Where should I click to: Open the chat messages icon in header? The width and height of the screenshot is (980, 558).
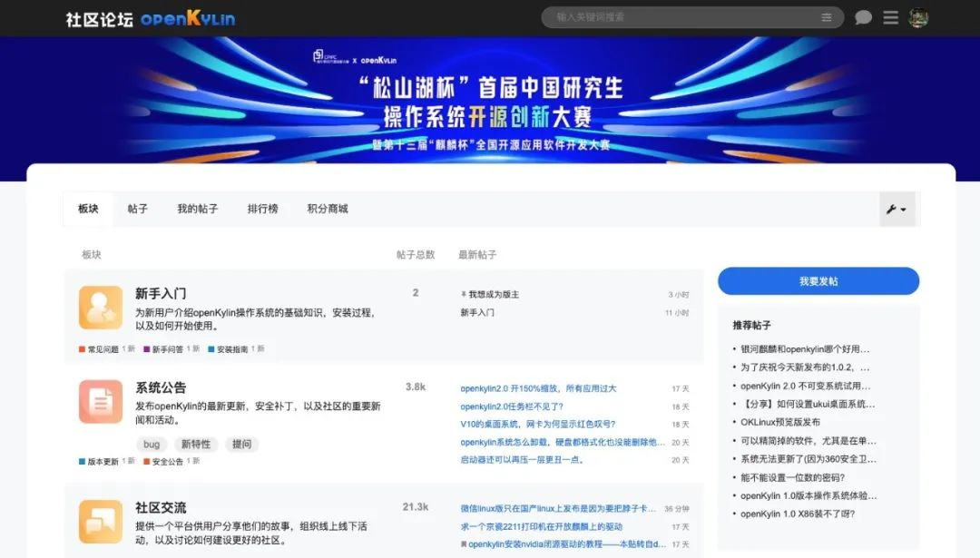click(864, 17)
